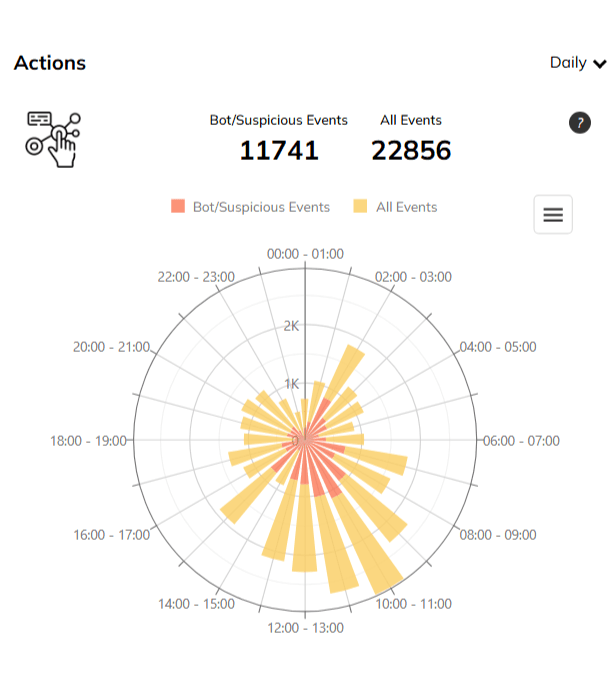615x673 pixels.
Task: Open the chart hamburger menu
Action: click(x=552, y=215)
